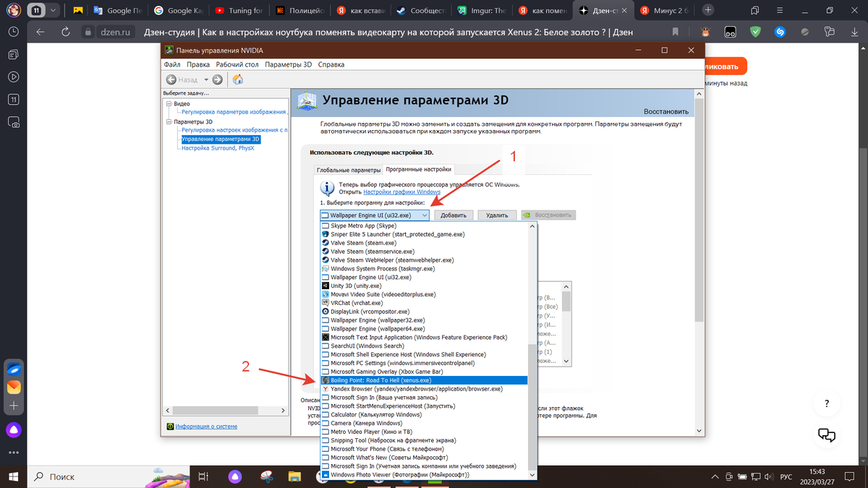This screenshot has width=868, height=488.
Task: Select Sniper Elite 5 Launcher entry
Action: point(424,235)
